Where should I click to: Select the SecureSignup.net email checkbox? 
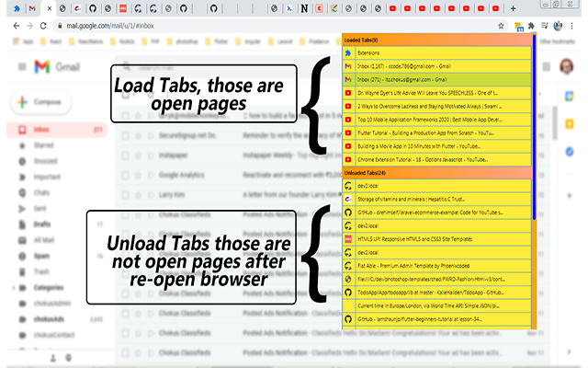126,135
